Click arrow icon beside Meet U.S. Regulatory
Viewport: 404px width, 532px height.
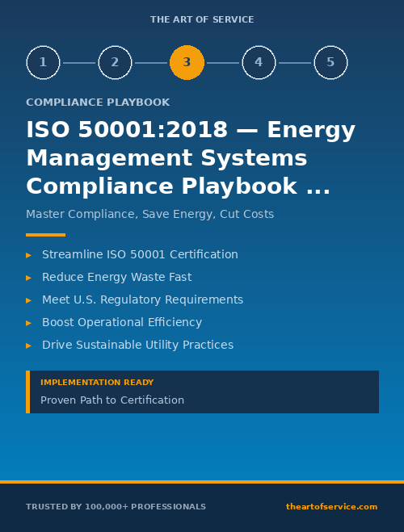coord(29,300)
